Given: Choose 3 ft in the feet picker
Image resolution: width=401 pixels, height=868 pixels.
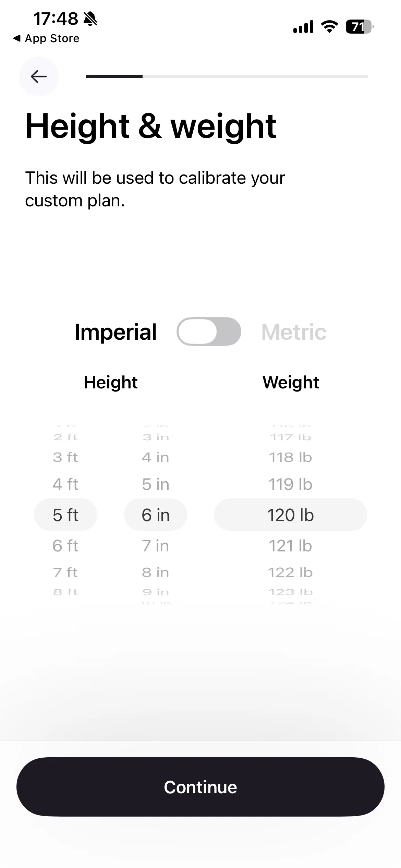Looking at the screenshot, I should click(x=65, y=457).
